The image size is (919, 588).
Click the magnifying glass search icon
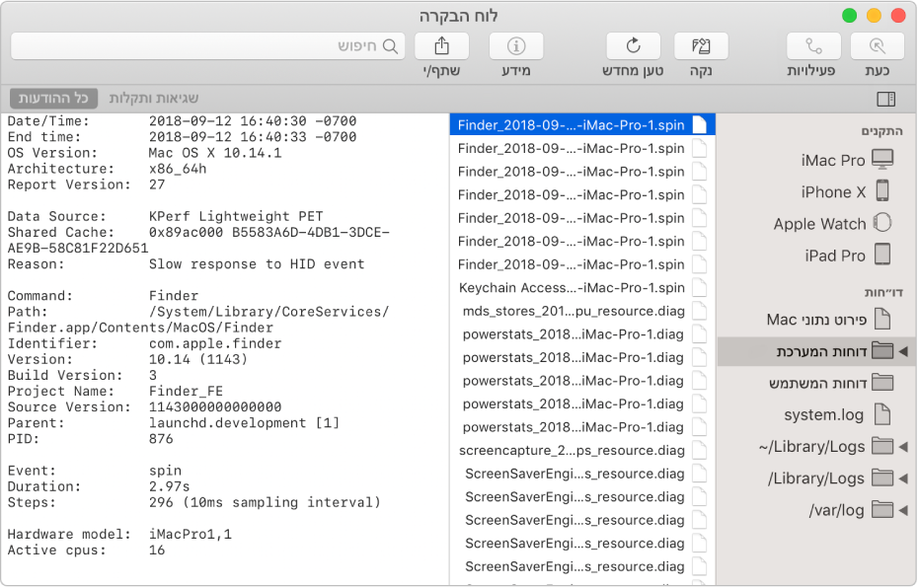pyautogui.click(x=390, y=46)
